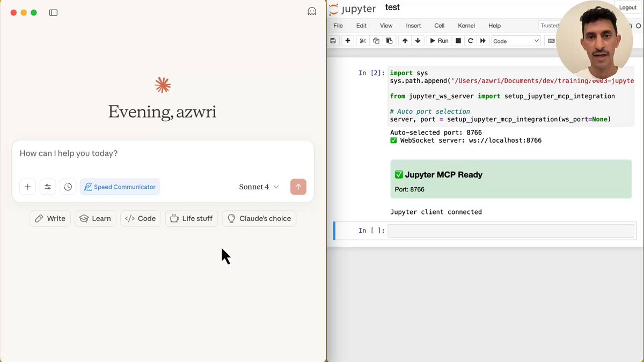Screen dimensions: 644x362
Task: Click 'Jupyter client connected' output text
Action: [436, 212]
